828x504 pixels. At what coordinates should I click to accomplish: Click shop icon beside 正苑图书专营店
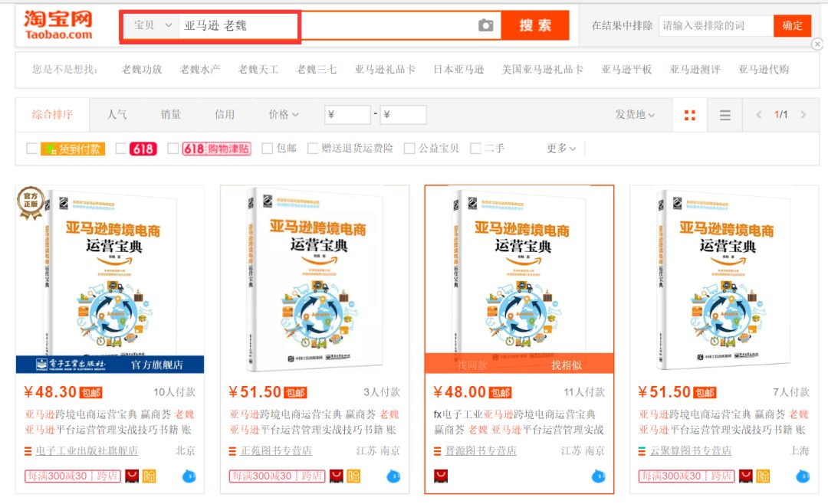232,451
